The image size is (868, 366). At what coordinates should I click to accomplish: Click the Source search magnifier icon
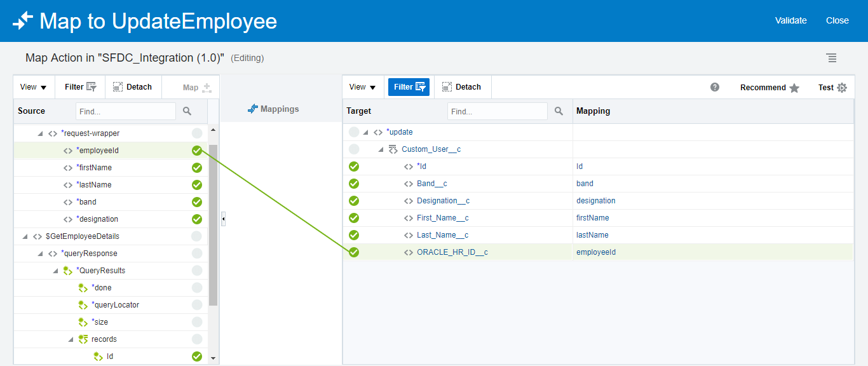pos(187,111)
